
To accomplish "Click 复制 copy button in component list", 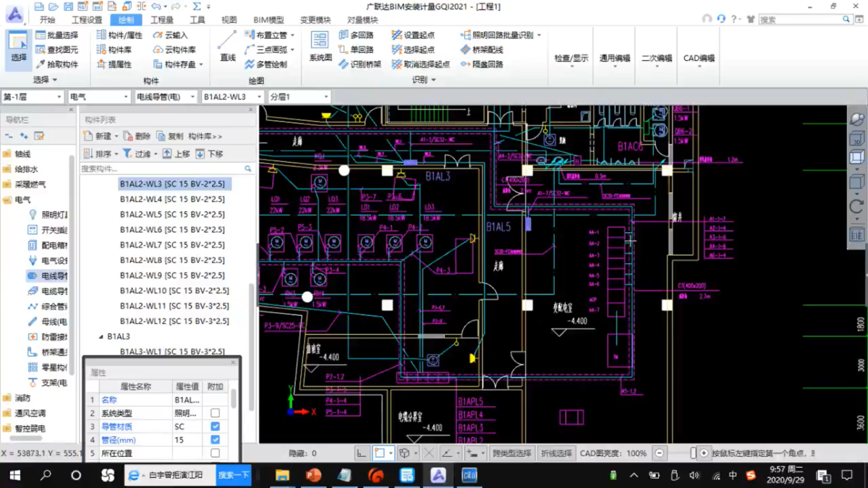I will point(169,136).
